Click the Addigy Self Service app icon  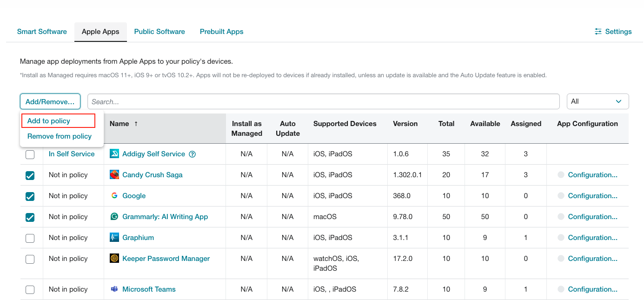pyautogui.click(x=114, y=154)
